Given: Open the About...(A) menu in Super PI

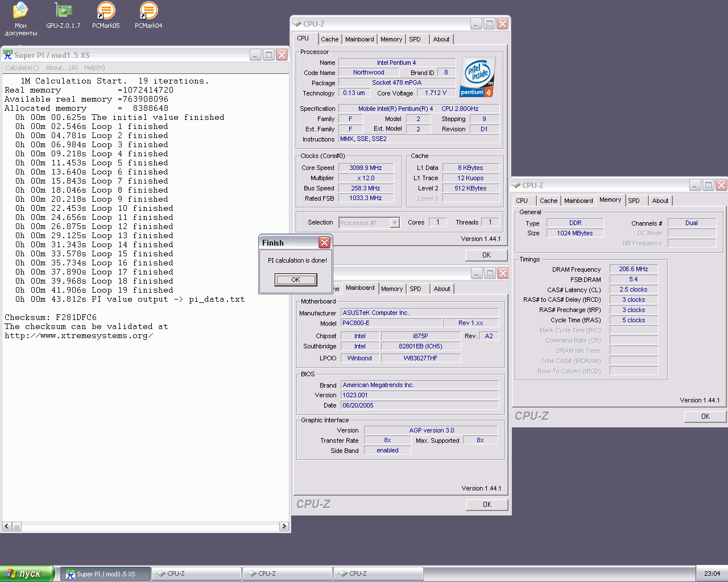Looking at the screenshot, I should coord(61,68).
